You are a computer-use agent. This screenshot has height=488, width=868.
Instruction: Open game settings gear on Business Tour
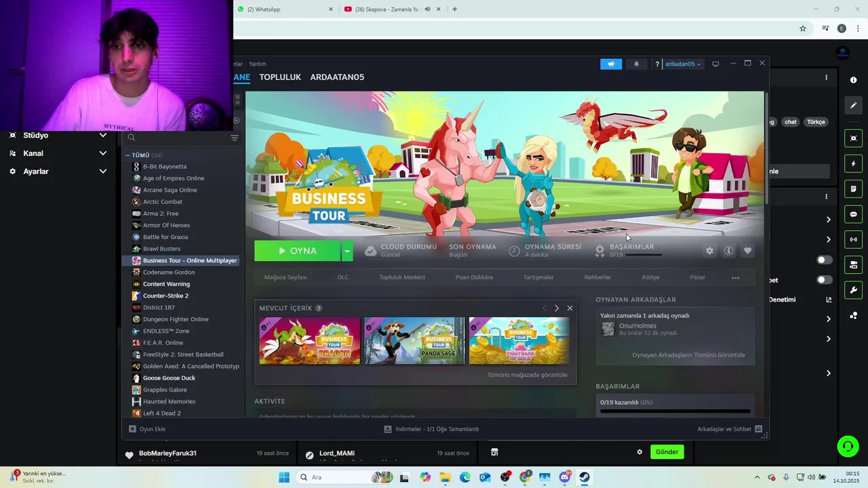point(709,251)
